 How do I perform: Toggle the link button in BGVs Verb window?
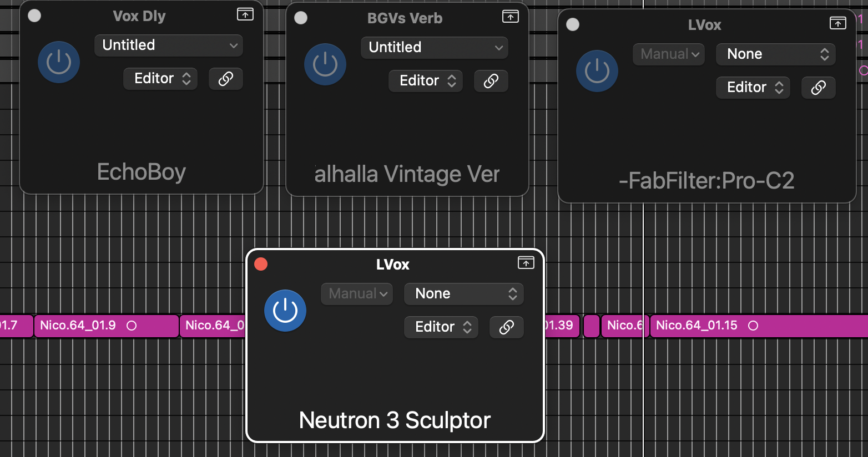pos(491,81)
